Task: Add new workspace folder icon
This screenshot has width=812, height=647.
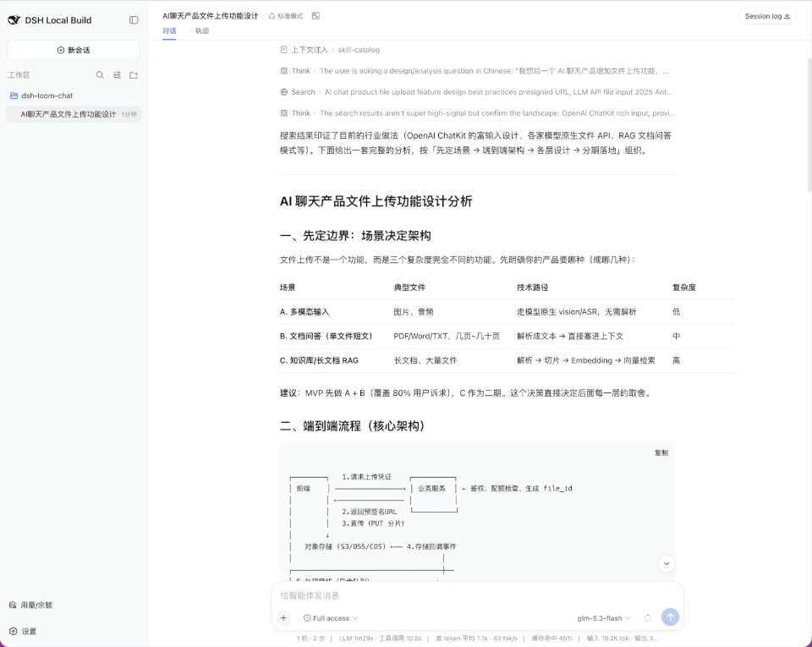Action: (x=134, y=75)
